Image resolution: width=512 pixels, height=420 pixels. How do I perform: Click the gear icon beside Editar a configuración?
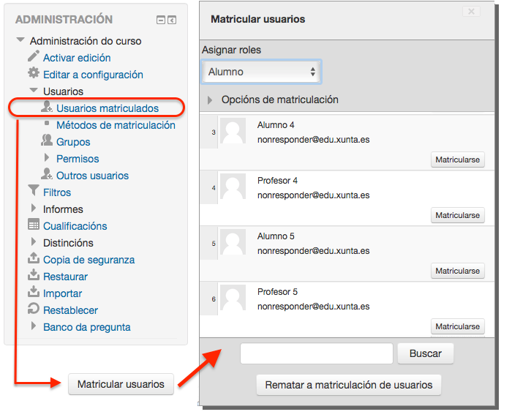pos(34,73)
